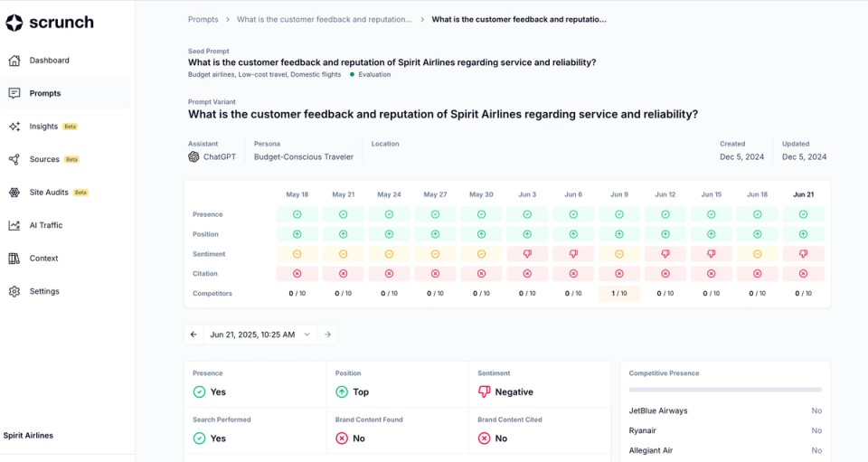Click the Brand Content Found No icon
The image size is (868, 462).
coord(342,438)
